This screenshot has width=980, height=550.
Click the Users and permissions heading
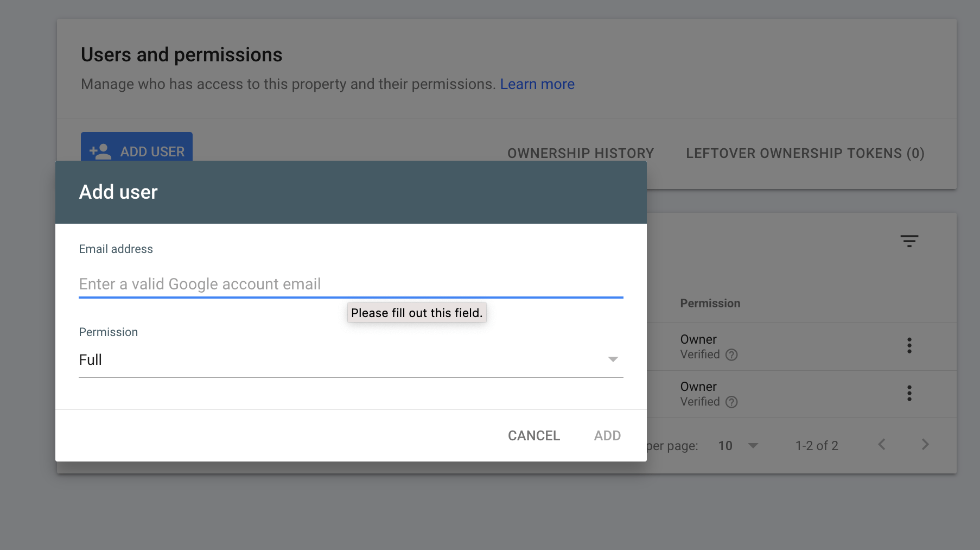pos(181,55)
